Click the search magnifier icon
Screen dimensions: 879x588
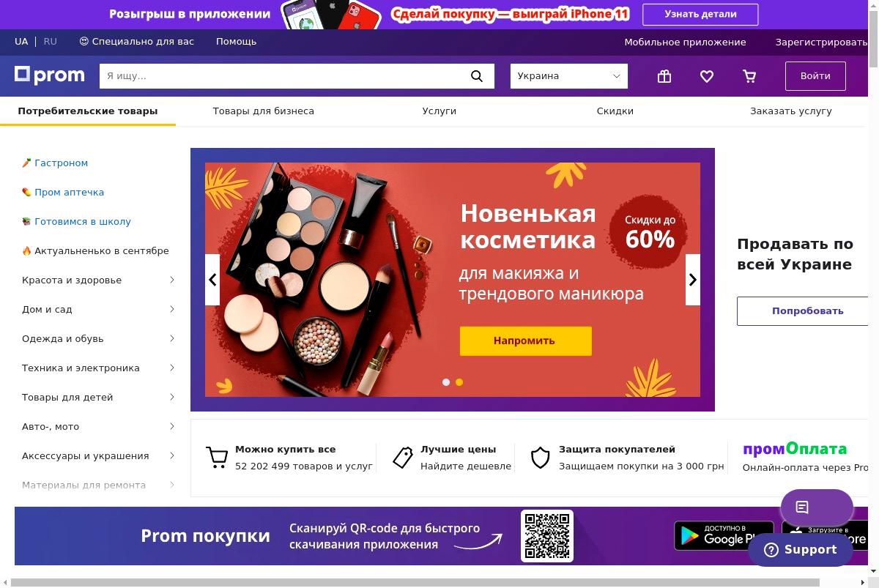pos(477,76)
